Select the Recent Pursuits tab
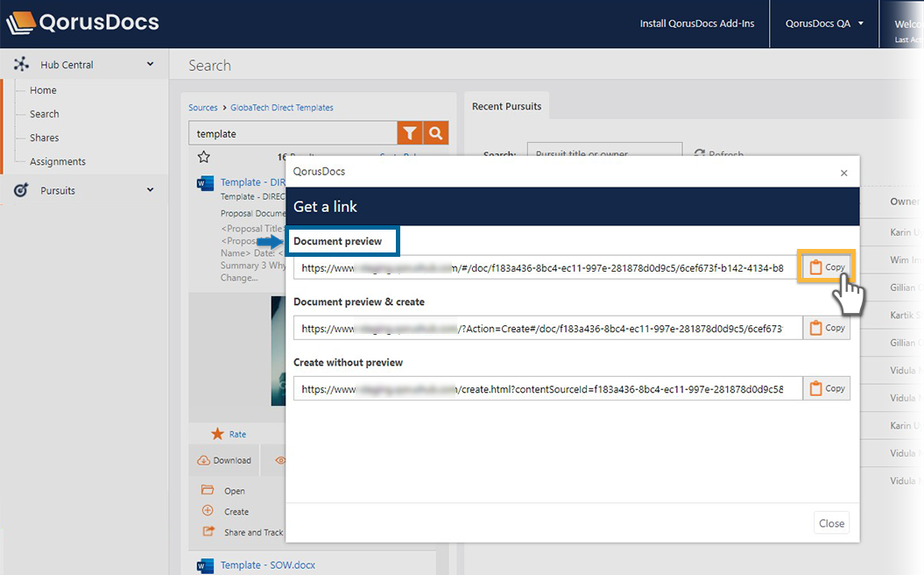Viewport: 924px width, 575px height. [x=507, y=106]
